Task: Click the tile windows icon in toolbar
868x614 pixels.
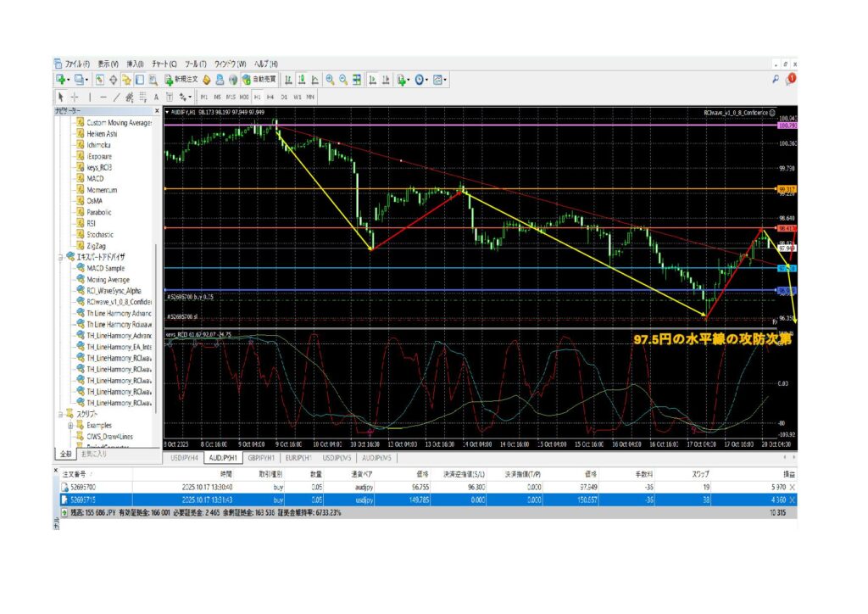Action: click(x=357, y=80)
